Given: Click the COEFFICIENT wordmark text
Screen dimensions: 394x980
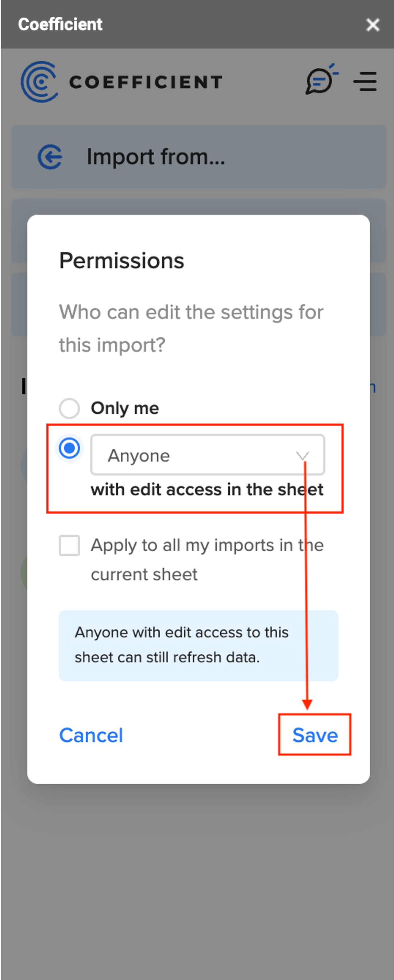Looking at the screenshot, I should coord(146,82).
